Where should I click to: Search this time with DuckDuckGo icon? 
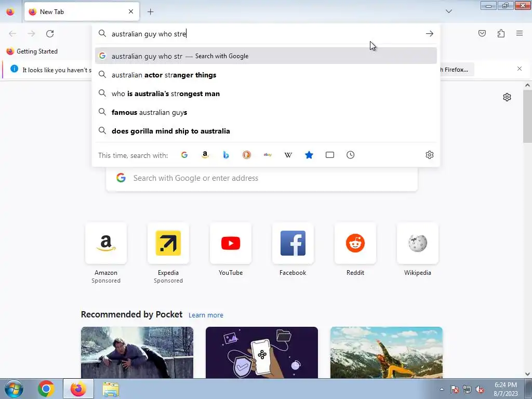pyautogui.click(x=247, y=155)
